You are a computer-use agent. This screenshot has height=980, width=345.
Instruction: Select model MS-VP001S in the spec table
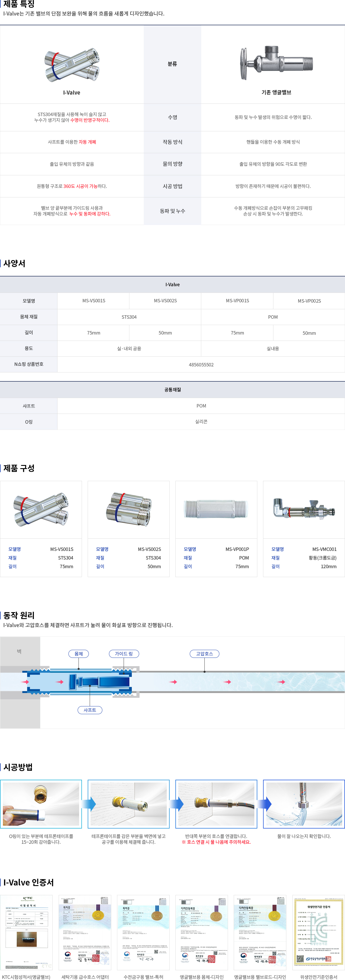click(237, 301)
